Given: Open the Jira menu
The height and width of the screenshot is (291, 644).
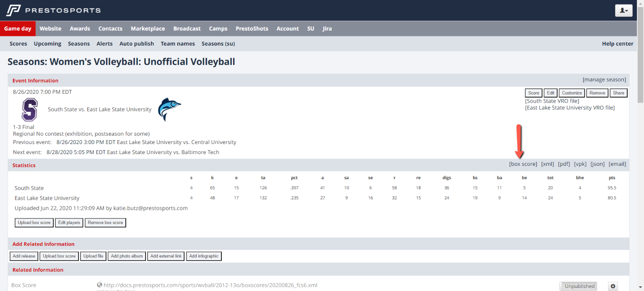Looking at the screenshot, I should [x=327, y=28].
